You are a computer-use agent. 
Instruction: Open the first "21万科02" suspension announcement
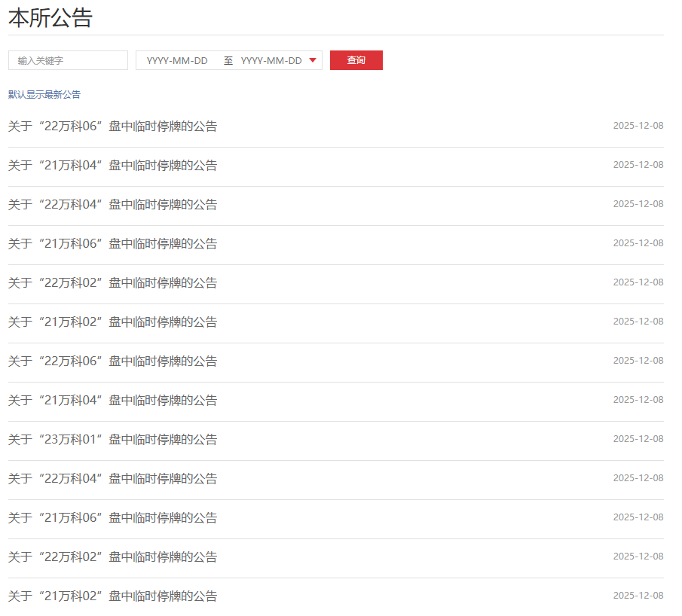point(112,322)
